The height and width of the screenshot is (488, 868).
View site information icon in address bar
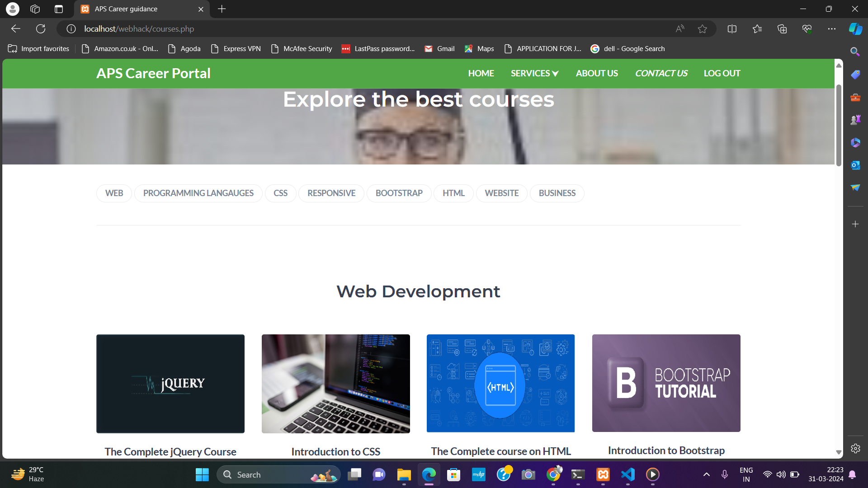pos(71,29)
